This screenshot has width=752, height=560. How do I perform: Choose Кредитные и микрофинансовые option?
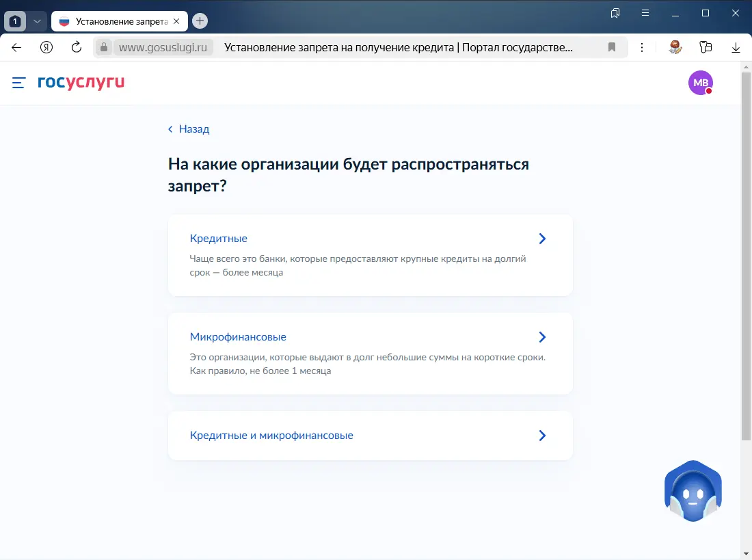(371, 436)
